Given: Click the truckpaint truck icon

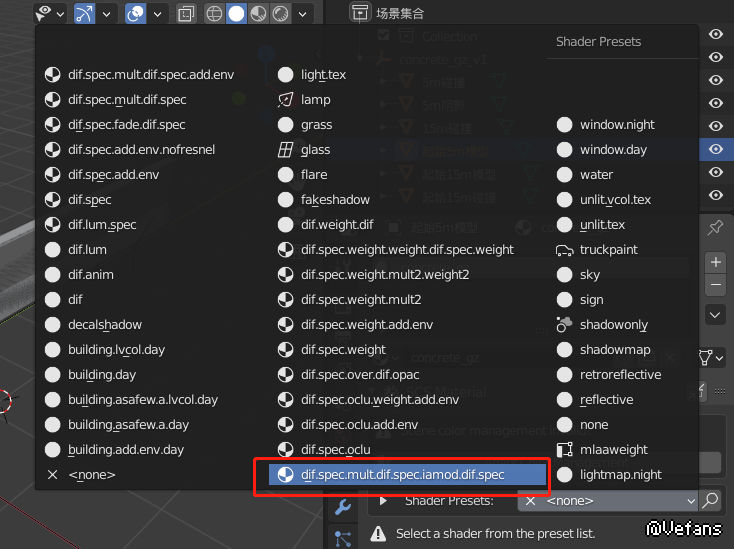Looking at the screenshot, I should [x=564, y=250].
